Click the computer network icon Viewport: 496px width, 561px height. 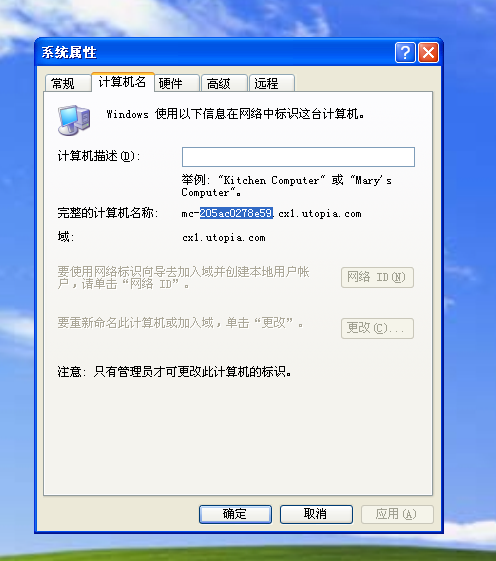click(x=74, y=120)
